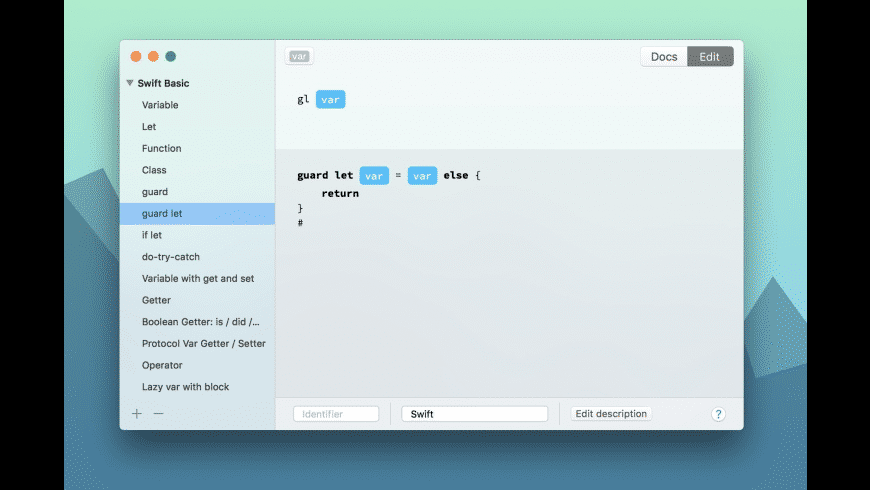Switch to the Edit tab
870x490 pixels.
click(710, 57)
